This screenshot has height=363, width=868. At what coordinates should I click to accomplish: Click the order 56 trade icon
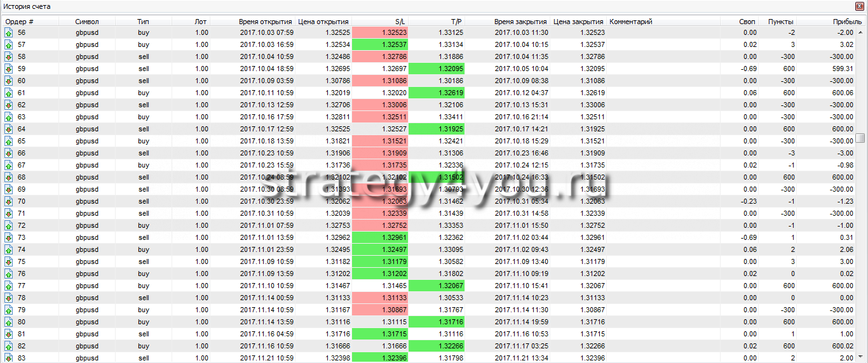(9, 32)
